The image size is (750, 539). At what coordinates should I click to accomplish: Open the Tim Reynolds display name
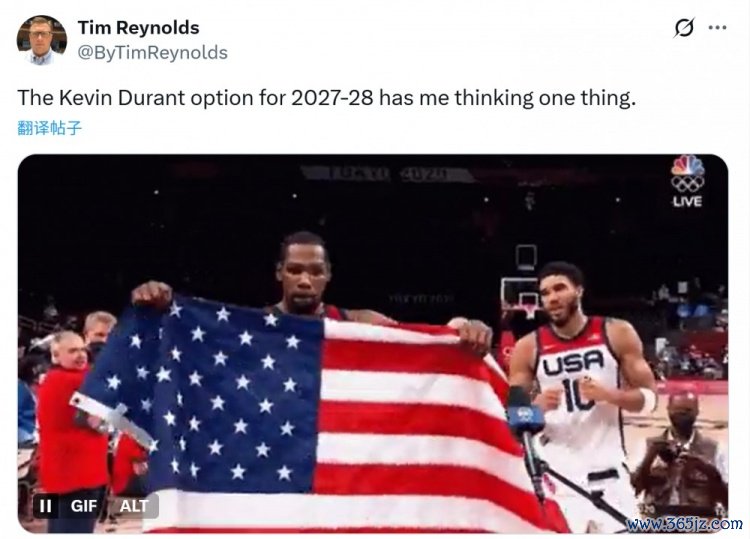click(x=138, y=28)
